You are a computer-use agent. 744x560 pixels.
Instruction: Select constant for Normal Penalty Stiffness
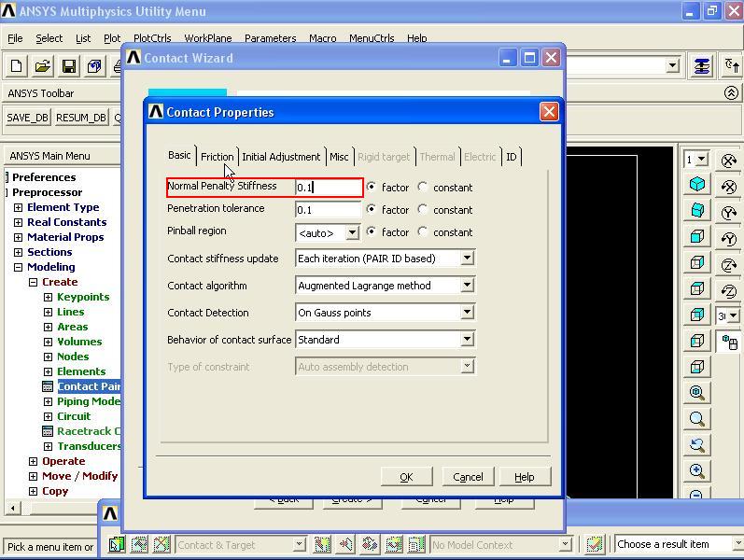(x=422, y=187)
